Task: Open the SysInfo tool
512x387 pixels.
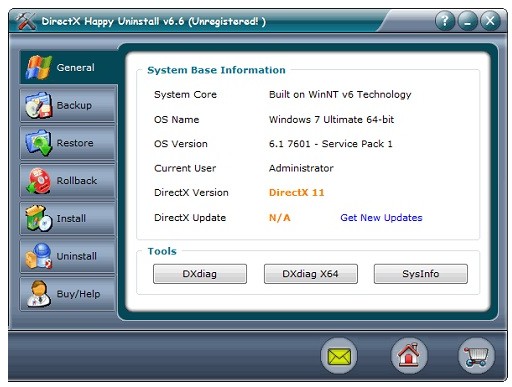Action: [x=421, y=274]
